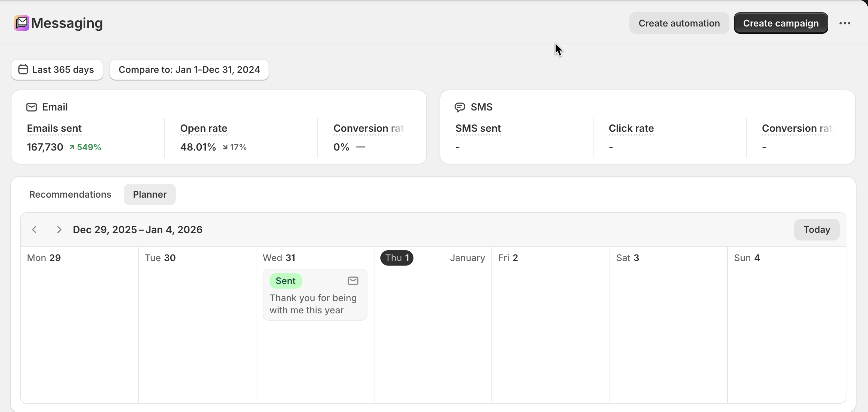Click the Messaging app logo icon
Screen dimensions: 868x412
click(22, 23)
